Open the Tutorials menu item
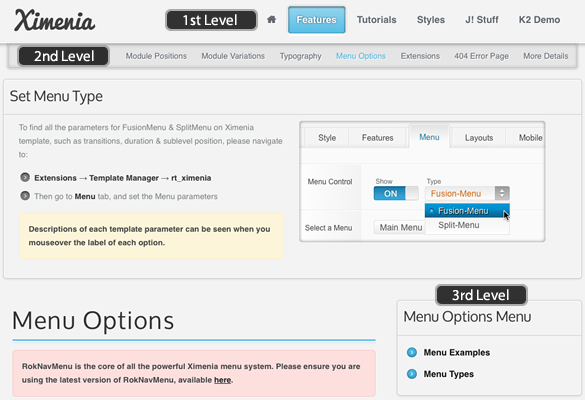 376,20
